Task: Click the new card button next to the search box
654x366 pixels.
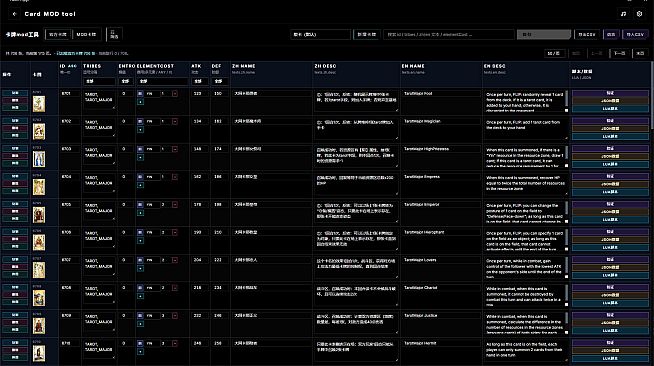Action: click(x=367, y=35)
